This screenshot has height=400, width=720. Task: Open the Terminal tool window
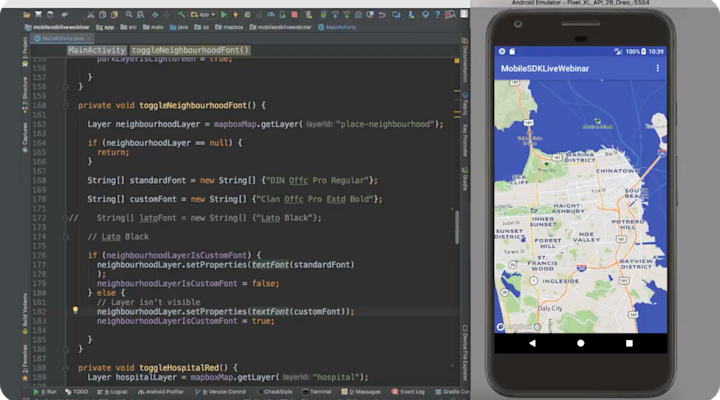click(317, 392)
